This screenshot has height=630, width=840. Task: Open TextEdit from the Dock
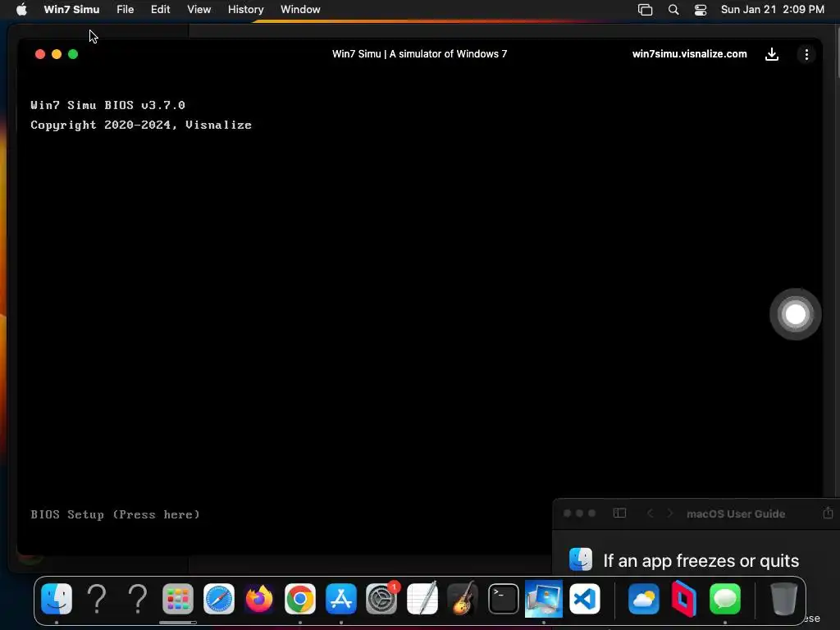pos(422,598)
